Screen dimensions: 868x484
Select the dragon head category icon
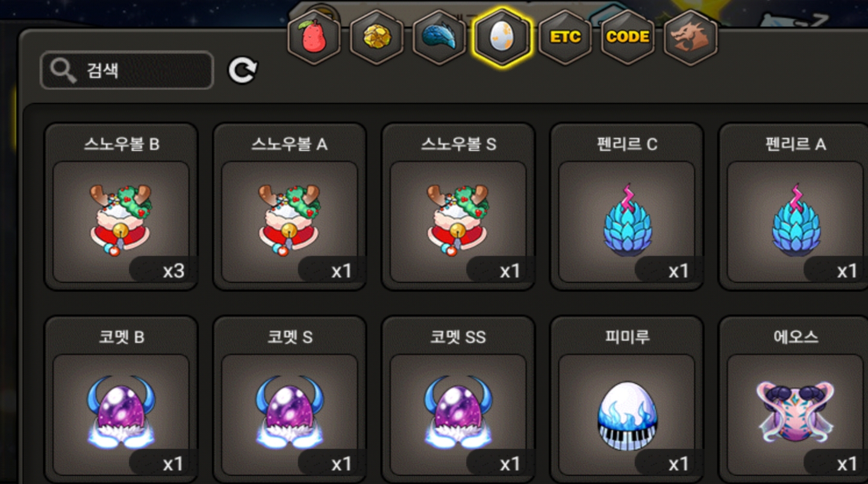(690, 37)
